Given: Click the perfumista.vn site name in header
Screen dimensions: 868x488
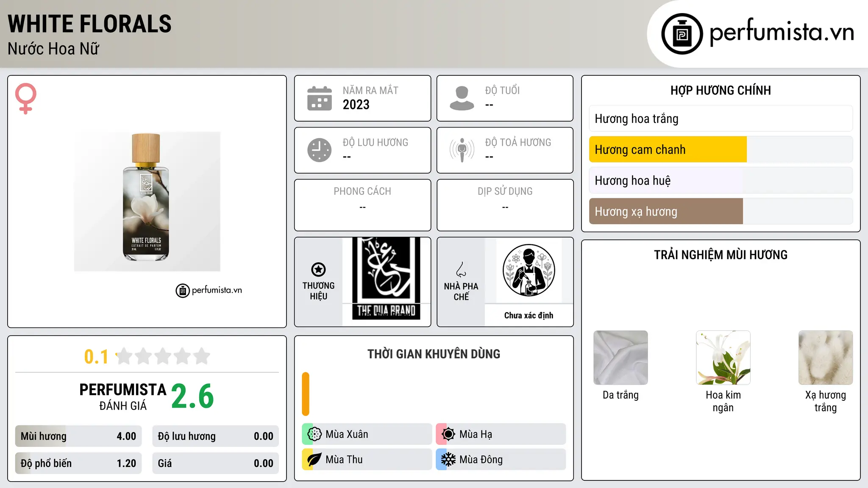Looking at the screenshot, I should pos(782,32).
